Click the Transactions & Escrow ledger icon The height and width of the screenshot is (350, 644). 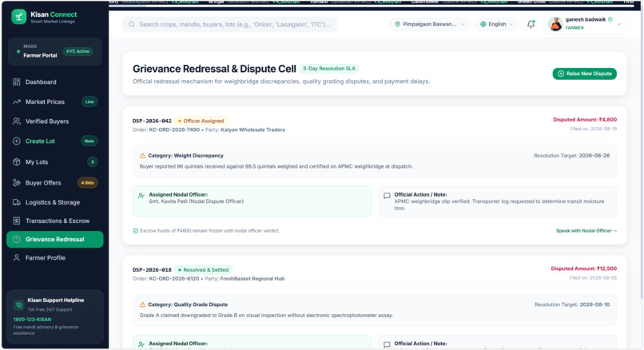point(17,221)
